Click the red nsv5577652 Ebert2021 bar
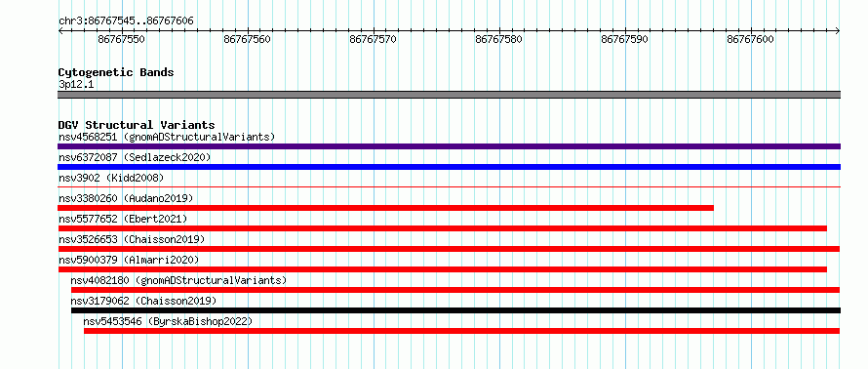868x369 pixels. tap(443, 228)
